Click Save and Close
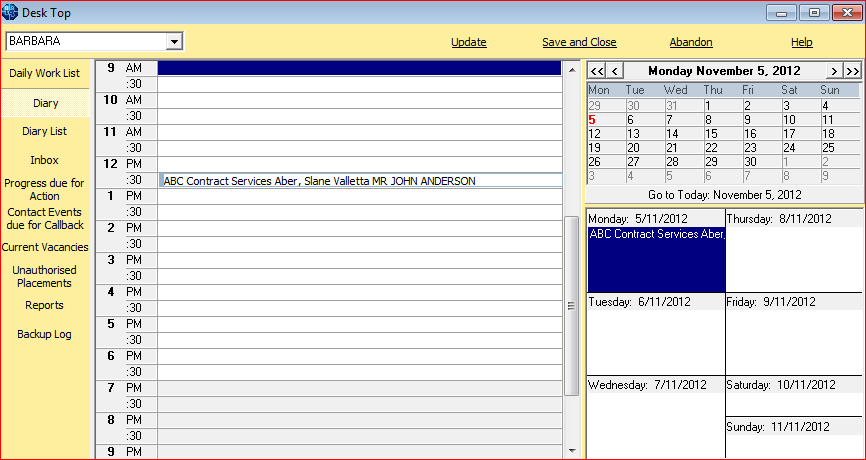This screenshot has height=460, width=866. [579, 42]
